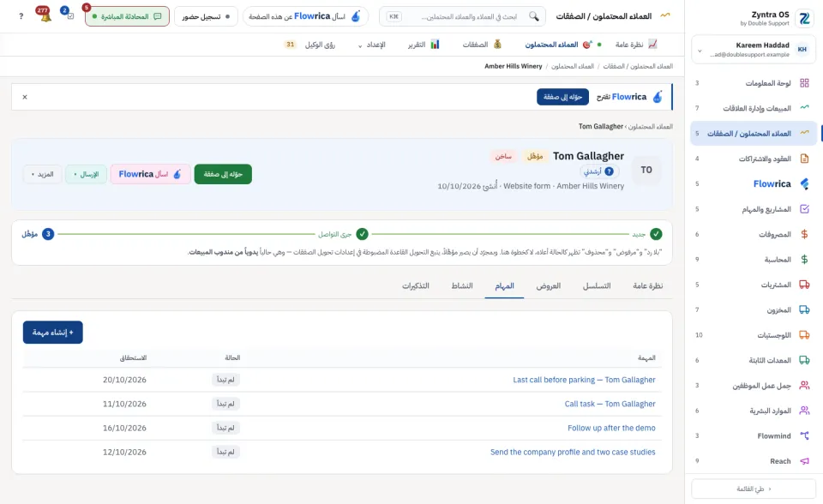
Task: Click the TO contact avatar
Action: tap(646, 170)
